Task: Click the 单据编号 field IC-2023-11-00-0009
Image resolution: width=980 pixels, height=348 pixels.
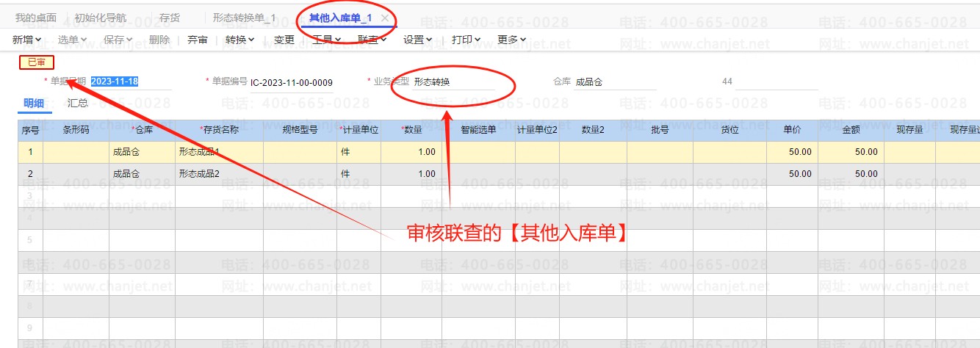Action: (x=292, y=82)
